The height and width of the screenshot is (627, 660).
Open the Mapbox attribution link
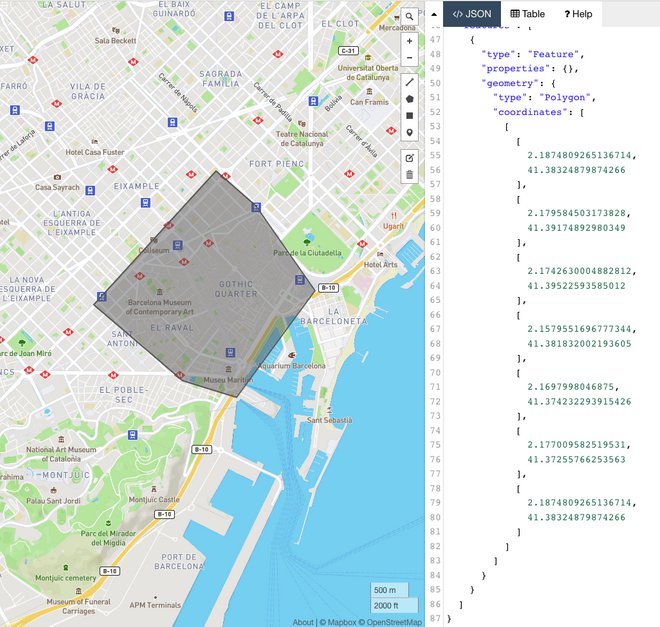340,621
